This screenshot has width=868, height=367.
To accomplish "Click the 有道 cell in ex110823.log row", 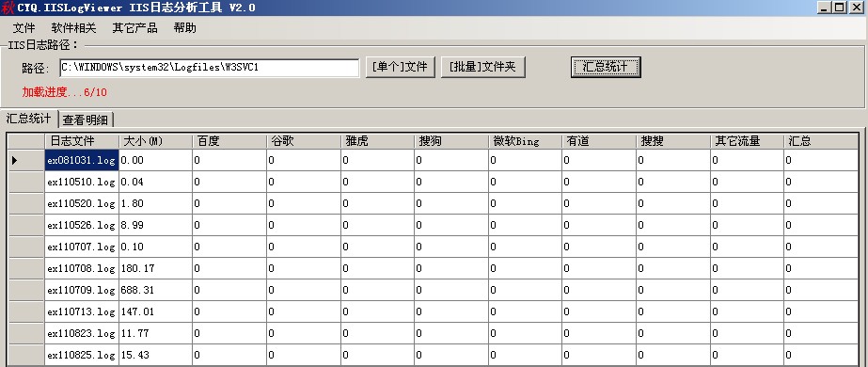I will 599,333.
